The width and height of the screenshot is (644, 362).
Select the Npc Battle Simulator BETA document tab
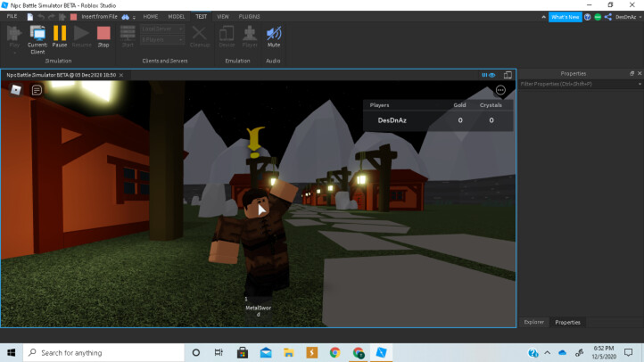(x=62, y=75)
